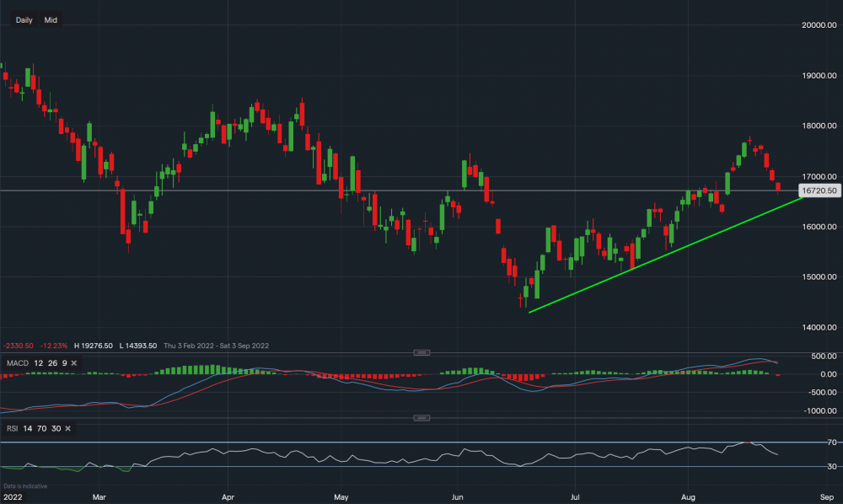Click the 2022 year label on time axis
The image size is (843, 504).
(x=12, y=497)
